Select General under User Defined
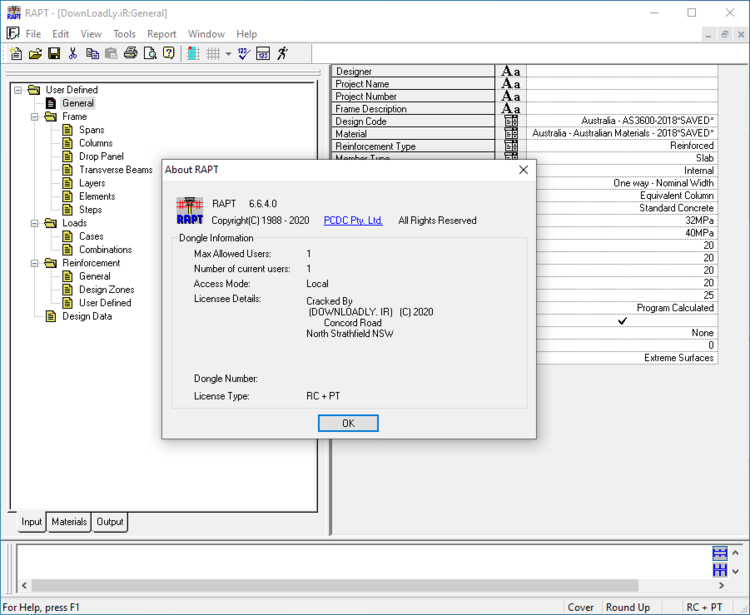Viewport: 750px width, 615px height. [78, 103]
